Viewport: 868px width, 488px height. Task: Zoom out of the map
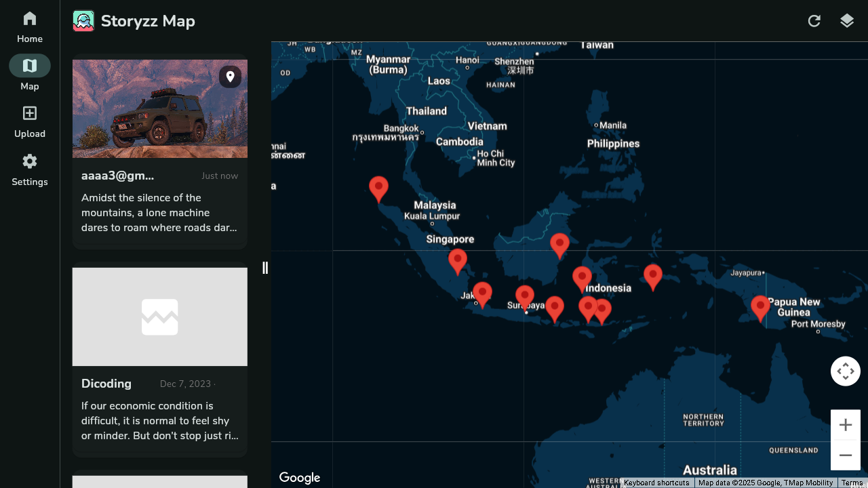click(845, 455)
